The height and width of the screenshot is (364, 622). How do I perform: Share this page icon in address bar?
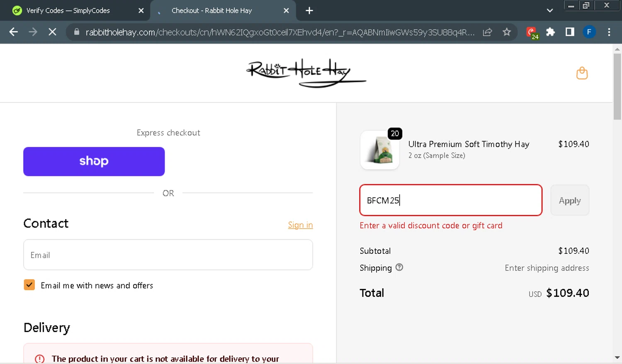pyautogui.click(x=487, y=32)
